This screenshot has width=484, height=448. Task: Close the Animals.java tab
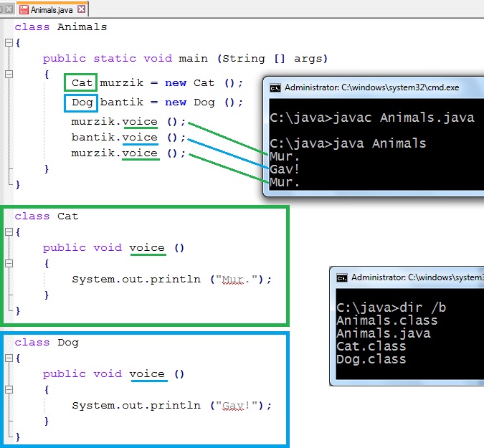pos(81,9)
